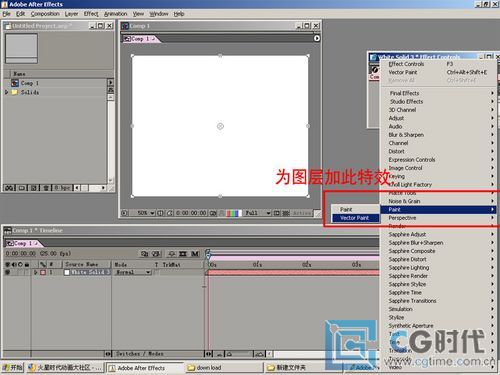The image size is (500, 375).
Task: Click the current time indicator in timeline ruler
Action: pyautogui.click(x=208, y=255)
